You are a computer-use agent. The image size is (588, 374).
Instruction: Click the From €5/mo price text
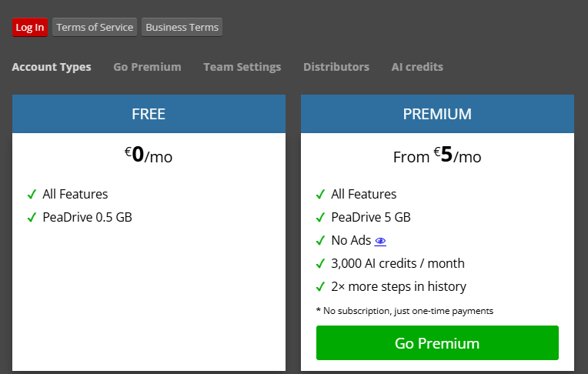point(437,155)
